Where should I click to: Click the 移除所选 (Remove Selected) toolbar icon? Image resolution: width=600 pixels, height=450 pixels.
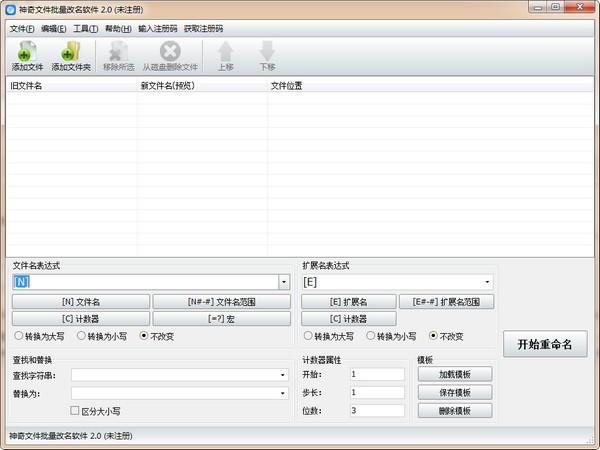pos(119,52)
